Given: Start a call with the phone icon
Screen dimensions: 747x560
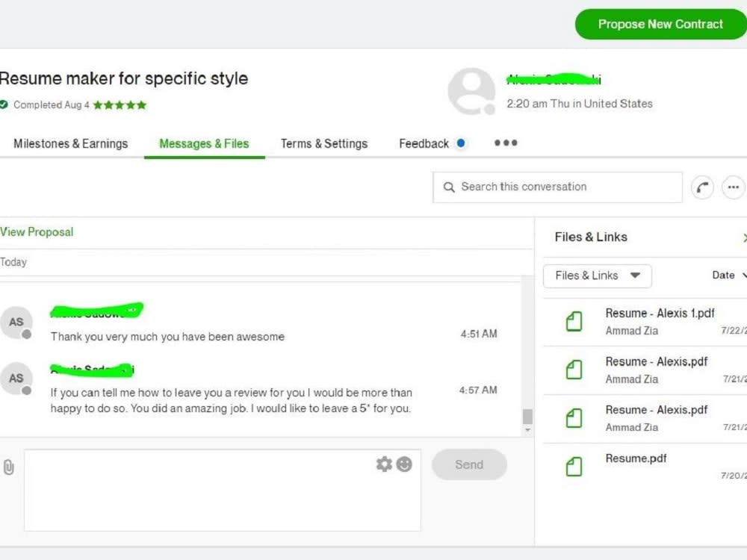Looking at the screenshot, I should (x=702, y=187).
